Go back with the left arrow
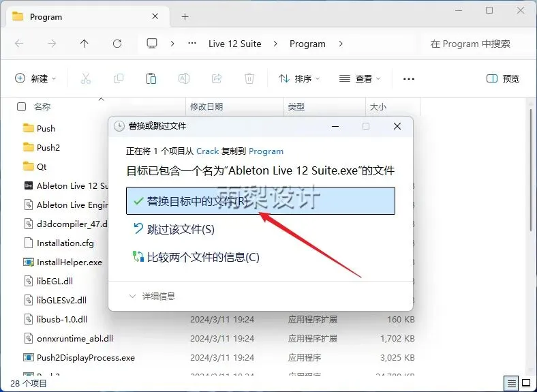The height and width of the screenshot is (392, 537). (19, 44)
